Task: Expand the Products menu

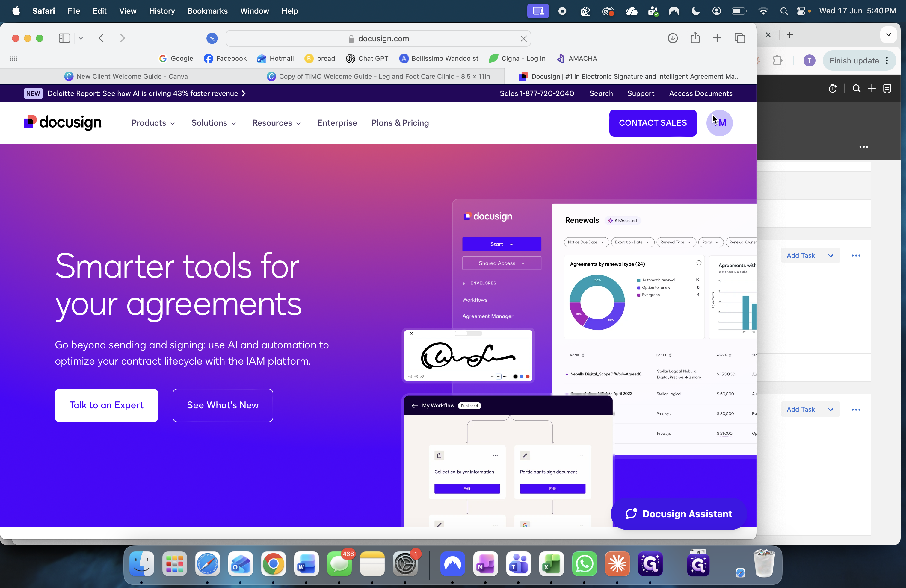Action: point(153,123)
